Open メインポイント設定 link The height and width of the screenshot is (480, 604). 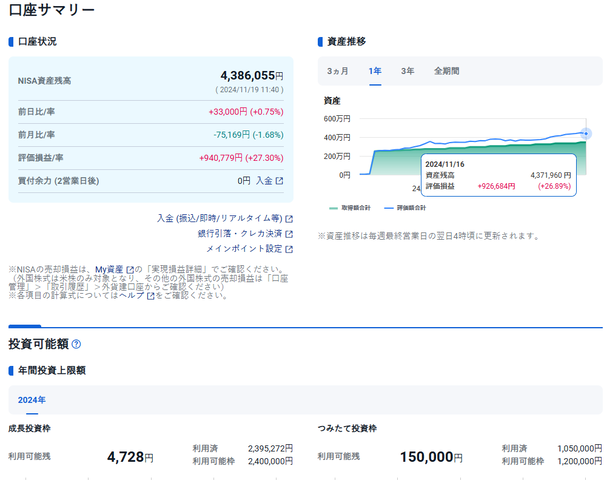244,249
